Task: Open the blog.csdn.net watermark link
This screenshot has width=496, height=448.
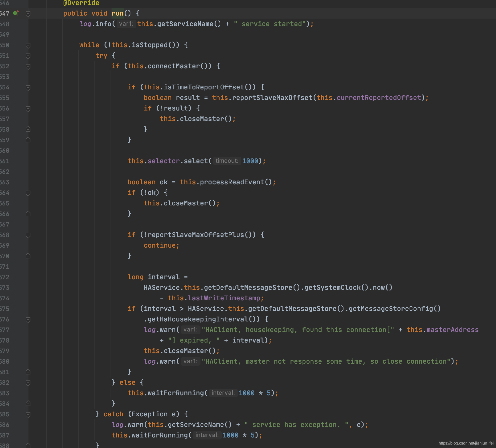Action: pos(466,443)
